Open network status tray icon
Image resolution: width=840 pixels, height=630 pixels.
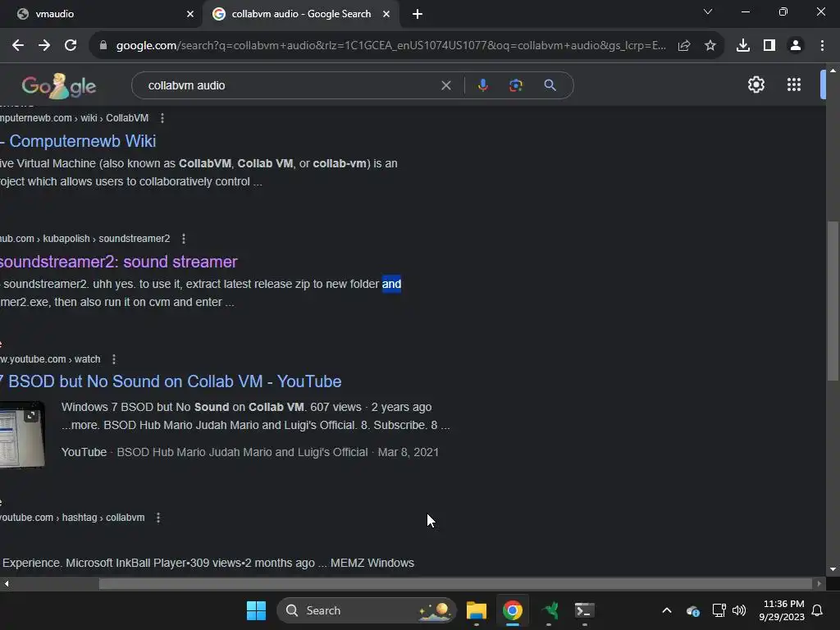[719, 610]
